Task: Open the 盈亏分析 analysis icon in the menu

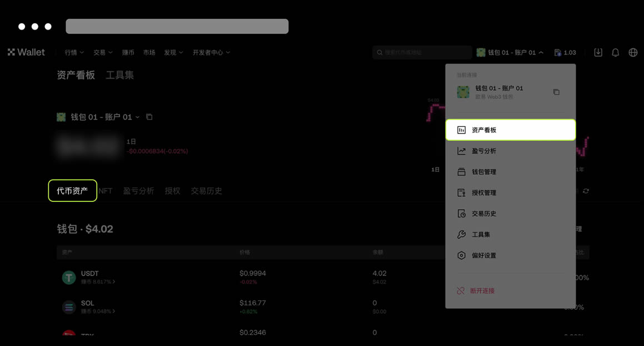Action: point(461,151)
